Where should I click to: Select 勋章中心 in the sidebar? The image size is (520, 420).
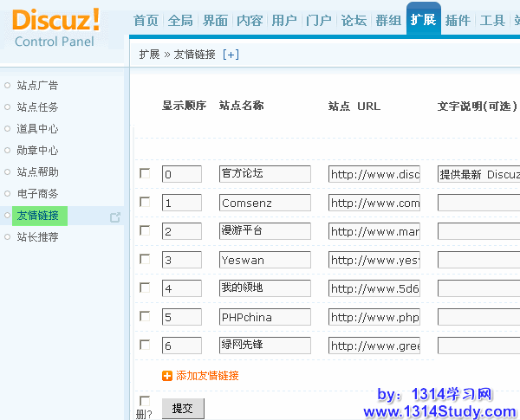click(38, 151)
